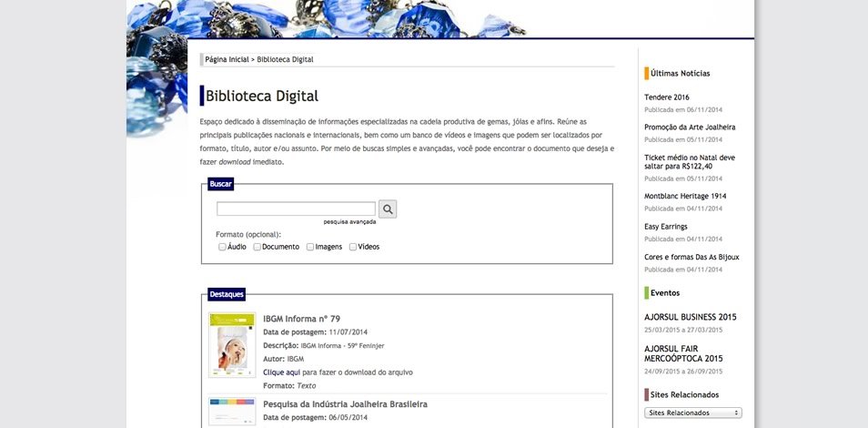Click the Sites Relacionados sidebar heading
The width and height of the screenshot is (868, 428).
pyautogui.click(x=684, y=394)
